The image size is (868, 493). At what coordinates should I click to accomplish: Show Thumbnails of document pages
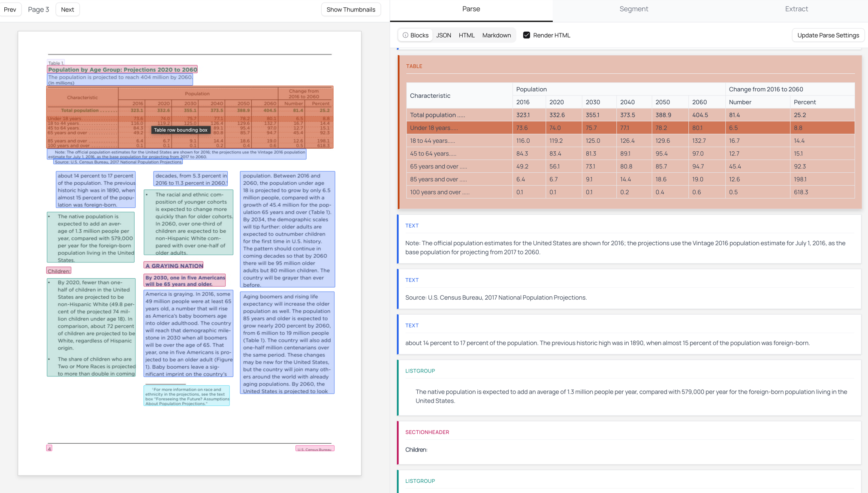tap(351, 9)
